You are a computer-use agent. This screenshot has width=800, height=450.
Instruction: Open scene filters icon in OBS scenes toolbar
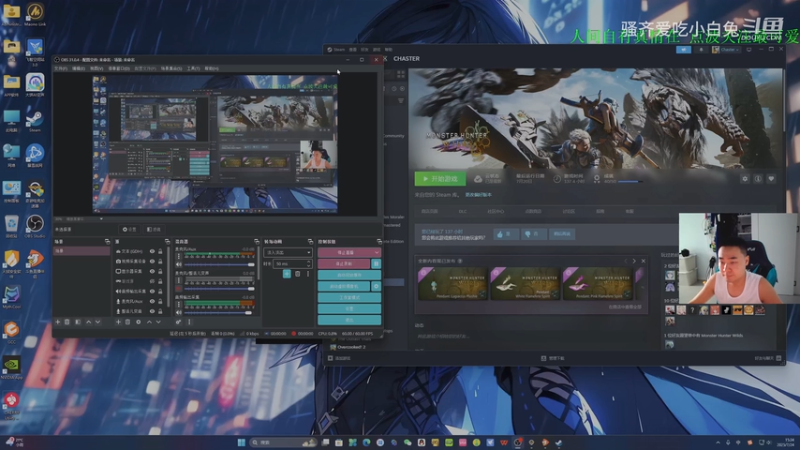coord(78,322)
